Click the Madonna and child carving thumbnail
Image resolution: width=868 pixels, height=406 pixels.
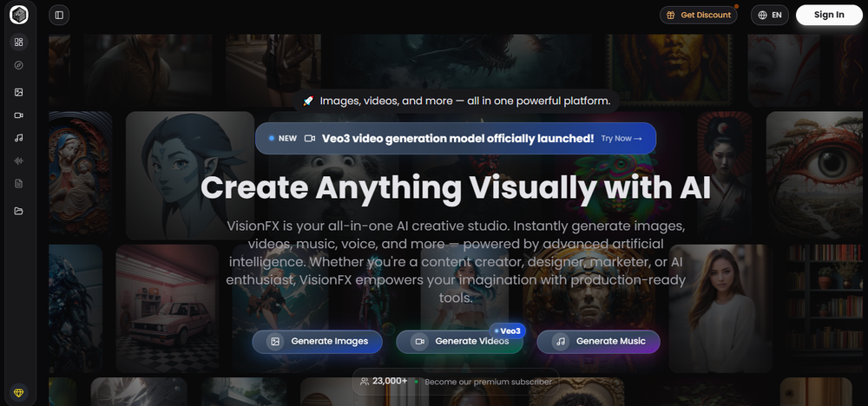(80, 175)
